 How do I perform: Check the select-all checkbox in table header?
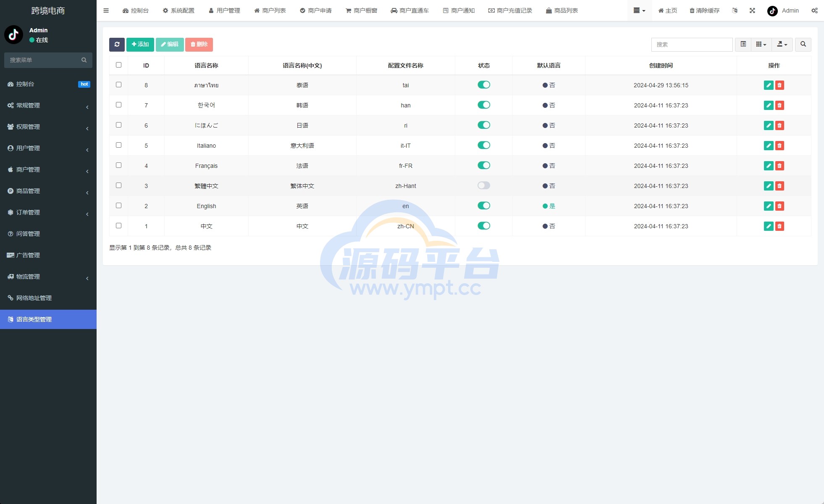[118, 65]
